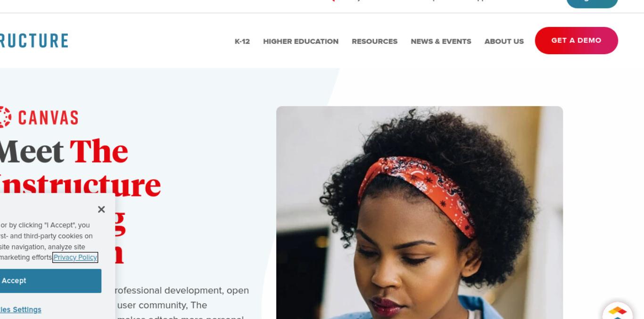Click the hero photo of the woman
This screenshot has height=319, width=644.
coord(420,213)
